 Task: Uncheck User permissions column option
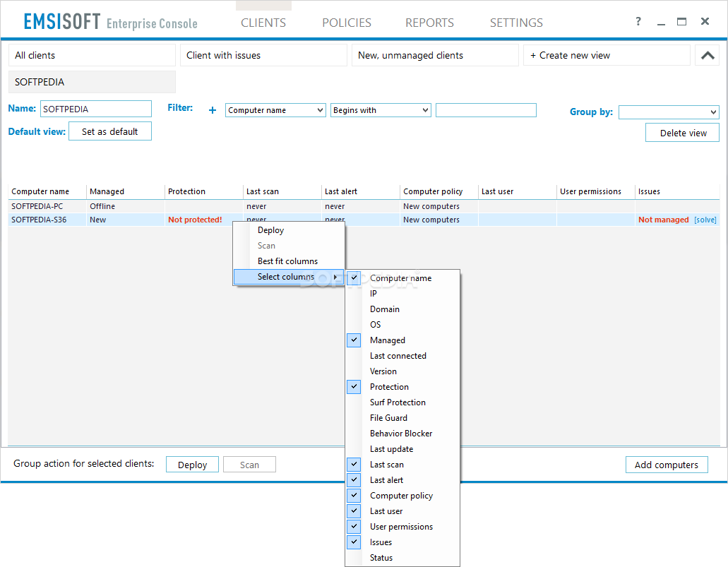coord(354,526)
